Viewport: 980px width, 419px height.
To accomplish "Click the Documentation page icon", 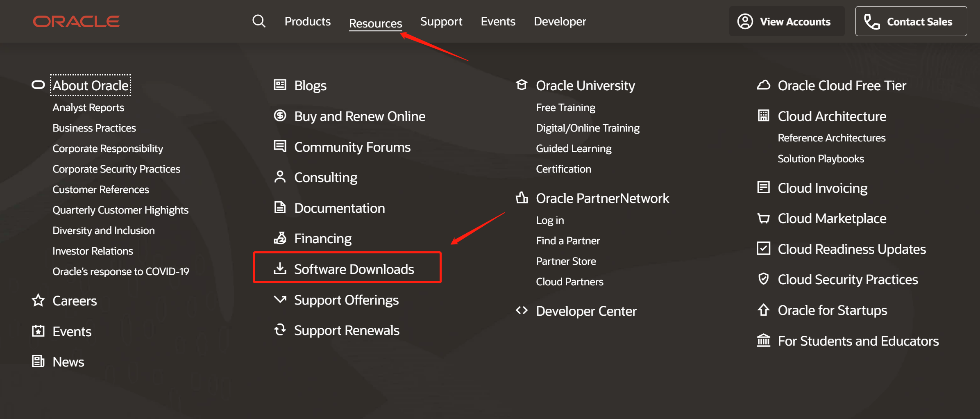I will [280, 207].
